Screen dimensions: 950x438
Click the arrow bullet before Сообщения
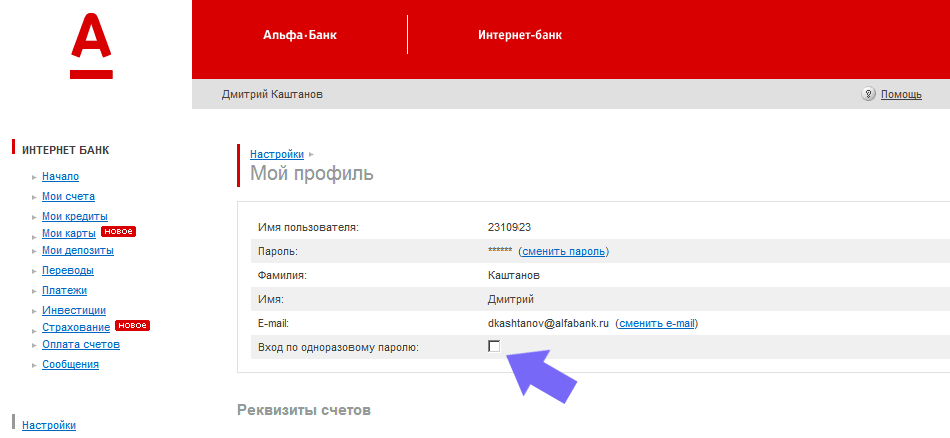click(x=35, y=365)
